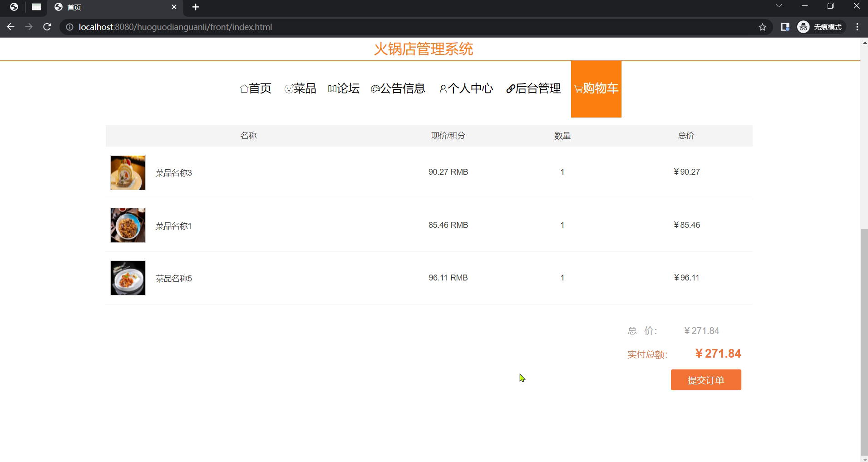Image resolution: width=868 pixels, height=462 pixels.
Task: Click the 菜品名称1 item name
Action: point(174,226)
